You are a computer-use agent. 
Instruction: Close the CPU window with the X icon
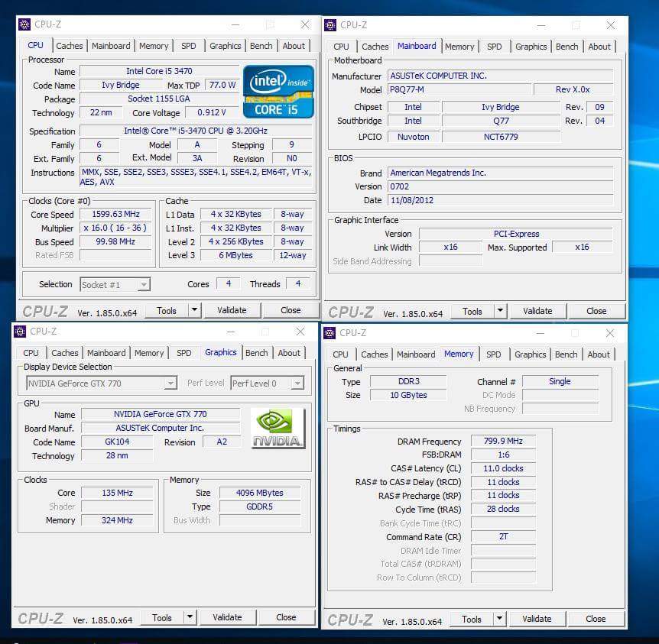click(x=306, y=24)
